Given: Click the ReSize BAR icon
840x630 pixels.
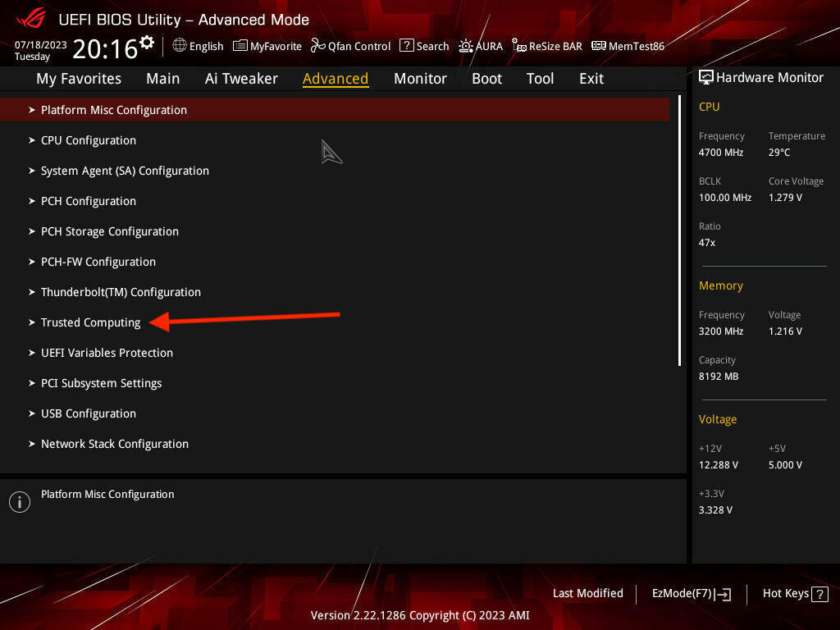Looking at the screenshot, I should pyautogui.click(x=519, y=46).
